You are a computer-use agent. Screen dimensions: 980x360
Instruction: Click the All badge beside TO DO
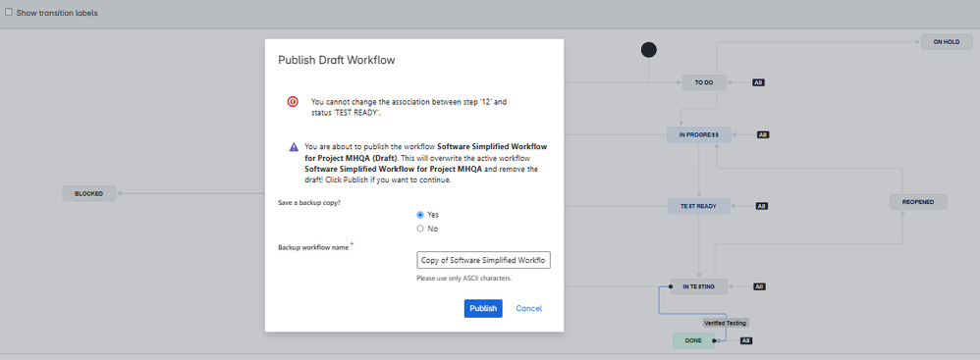(x=758, y=82)
